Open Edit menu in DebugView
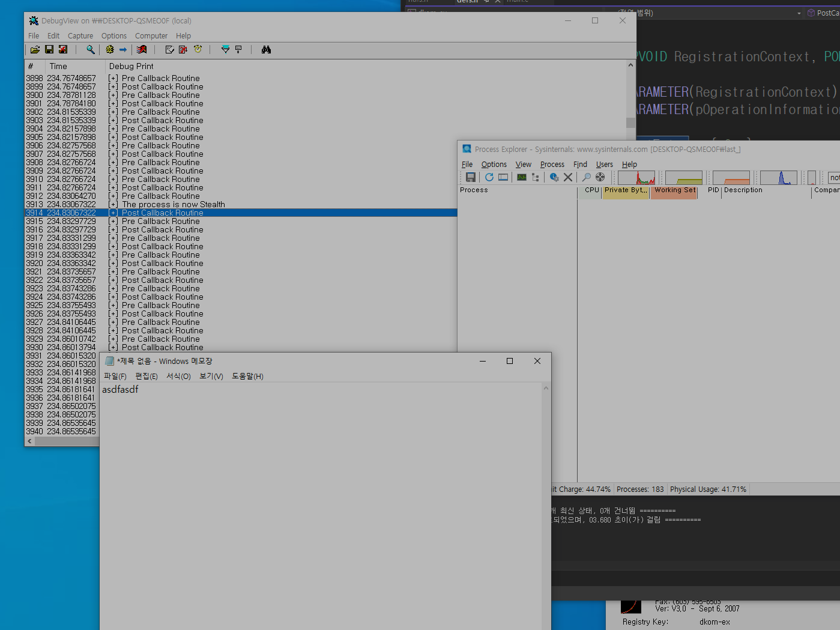This screenshot has height=630, width=840. pos(53,36)
